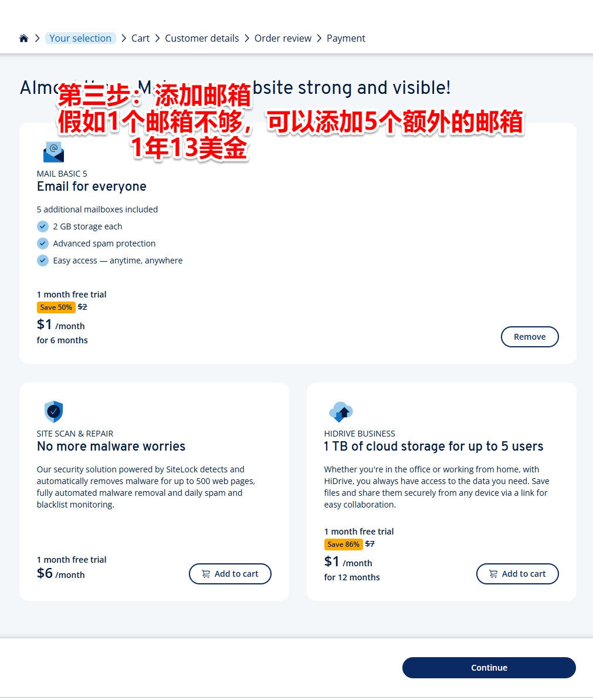
Task: Click the Save 86% badge
Action: click(x=343, y=544)
